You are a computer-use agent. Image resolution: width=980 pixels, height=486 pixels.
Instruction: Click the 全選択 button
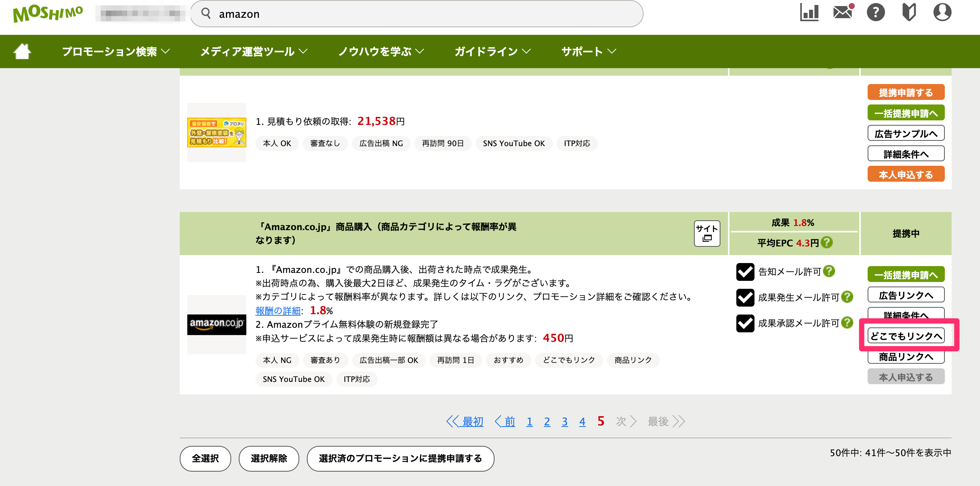pyautogui.click(x=205, y=459)
